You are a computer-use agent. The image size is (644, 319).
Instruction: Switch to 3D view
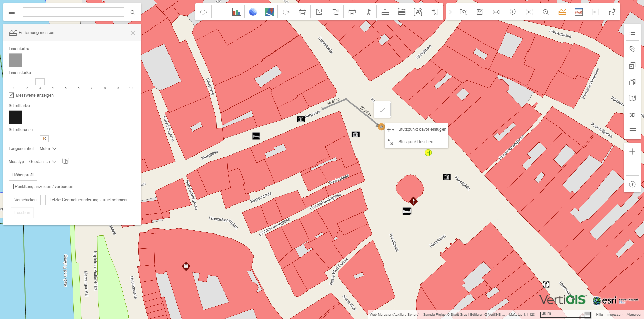click(x=632, y=115)
